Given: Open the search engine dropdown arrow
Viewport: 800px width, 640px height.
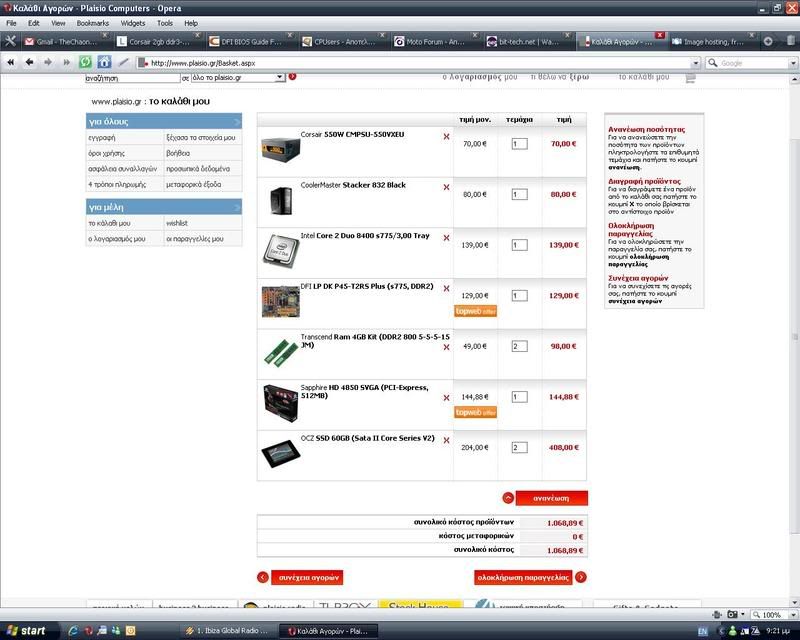Looking at the screenshot, I should [793, 63].
